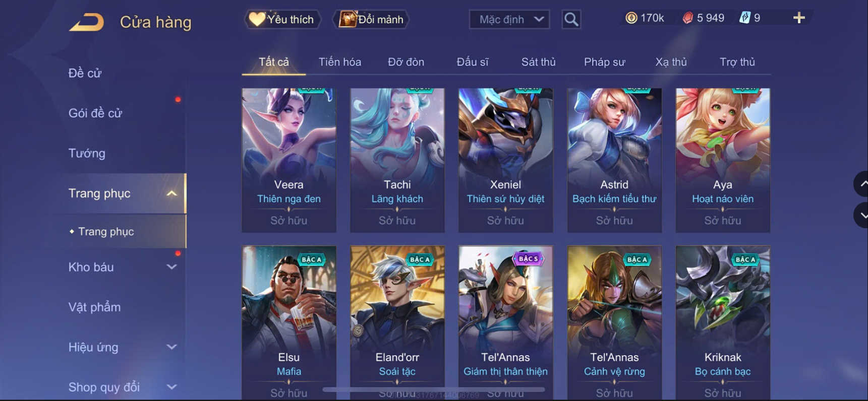Tap the blue voucher currency icon

click(744, 18)
